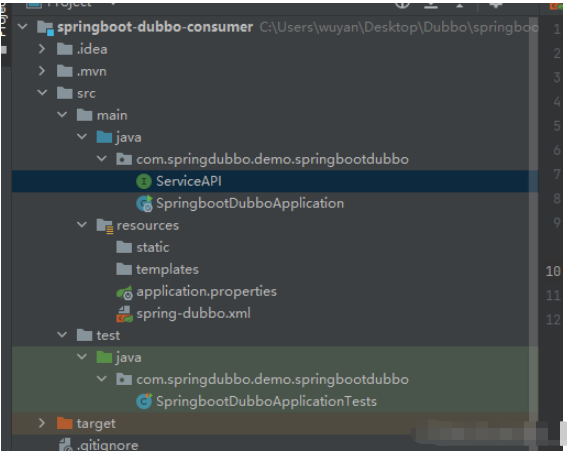Click the resources folder label
The width and height of the screenshot is (567, 453).
coord(148,226)
